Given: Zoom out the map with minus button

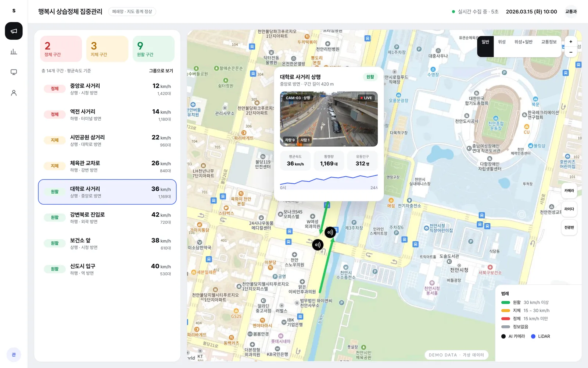Looking at the screenshot, I should pos(571,52).
